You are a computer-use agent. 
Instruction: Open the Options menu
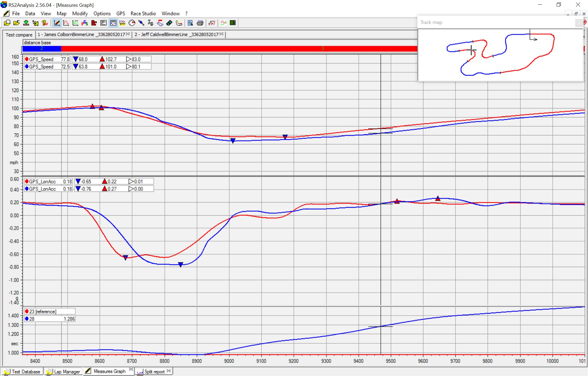tap(102, 13)
